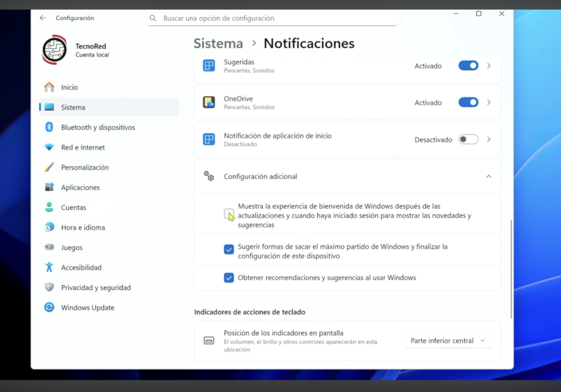
Task: Turn off Sugeridas notifications toggle
Action: click(468, 66)
